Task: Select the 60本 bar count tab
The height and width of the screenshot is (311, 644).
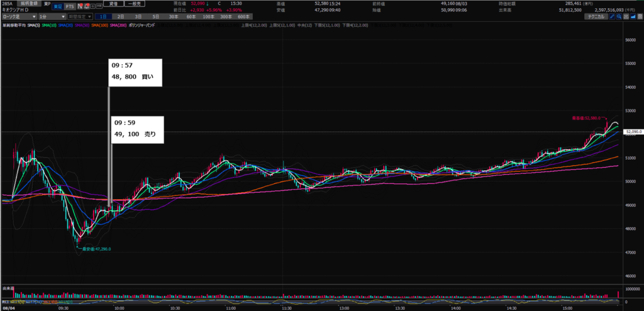Action: [191, 16]
